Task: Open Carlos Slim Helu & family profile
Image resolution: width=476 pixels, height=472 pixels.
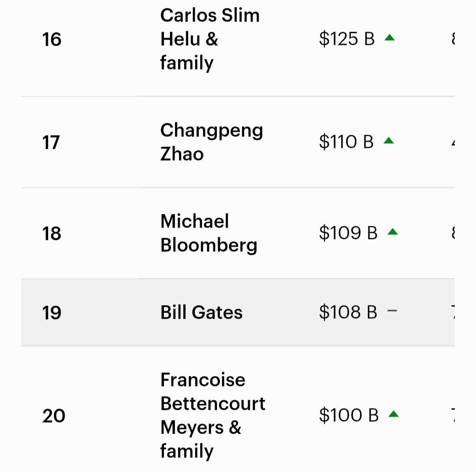Action: [x=210, y=39]
